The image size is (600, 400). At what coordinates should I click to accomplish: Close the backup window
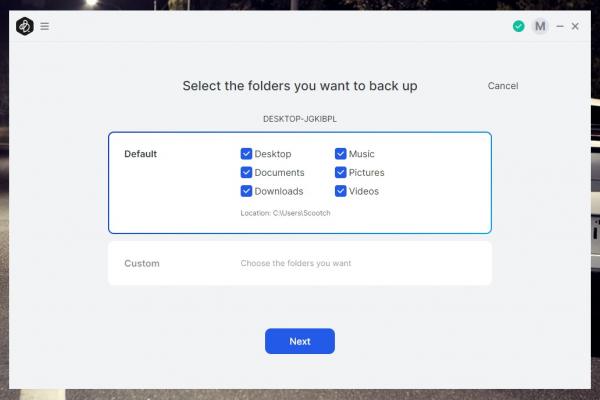(x=575, y=27)
